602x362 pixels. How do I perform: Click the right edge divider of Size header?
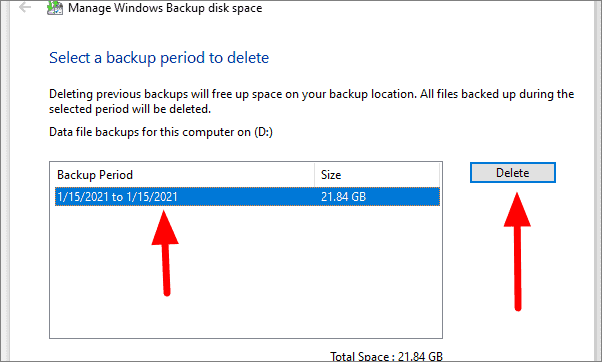[439, 175]
